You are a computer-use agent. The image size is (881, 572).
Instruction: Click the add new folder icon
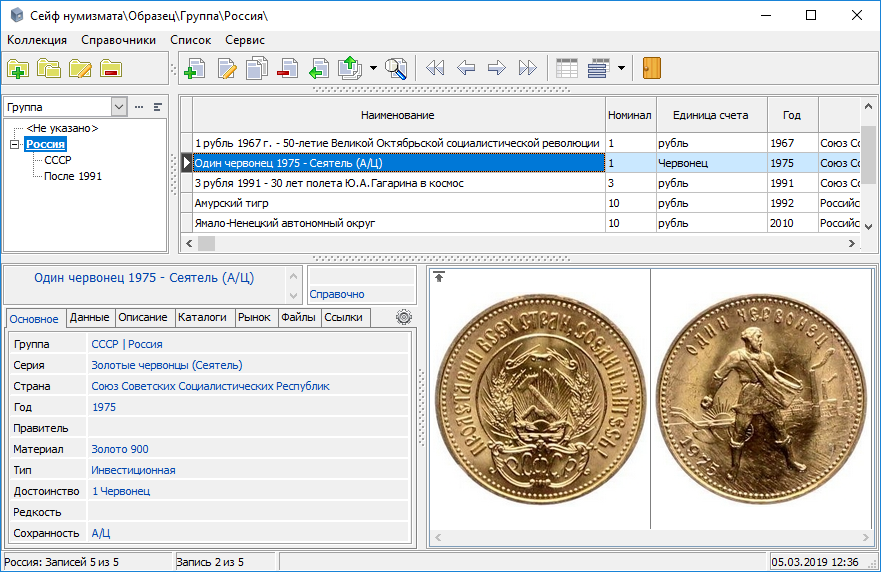18,68
